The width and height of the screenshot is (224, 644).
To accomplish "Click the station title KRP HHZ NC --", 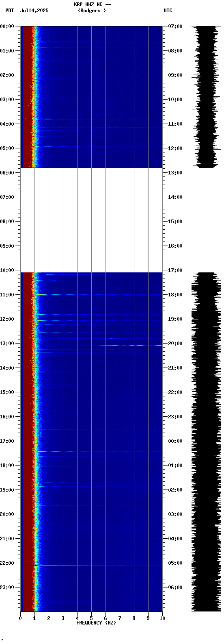I will click(92, 4).
